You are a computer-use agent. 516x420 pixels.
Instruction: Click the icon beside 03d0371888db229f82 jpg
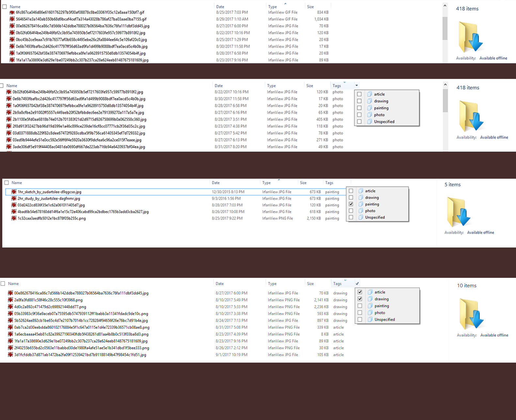click(9, 133)
